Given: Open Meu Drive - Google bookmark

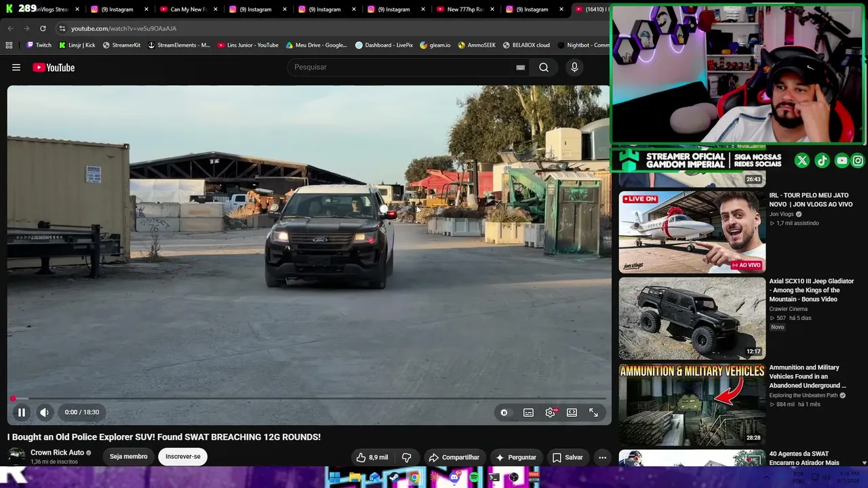Looking at the screenshot, I should click(x=316, y=45).
